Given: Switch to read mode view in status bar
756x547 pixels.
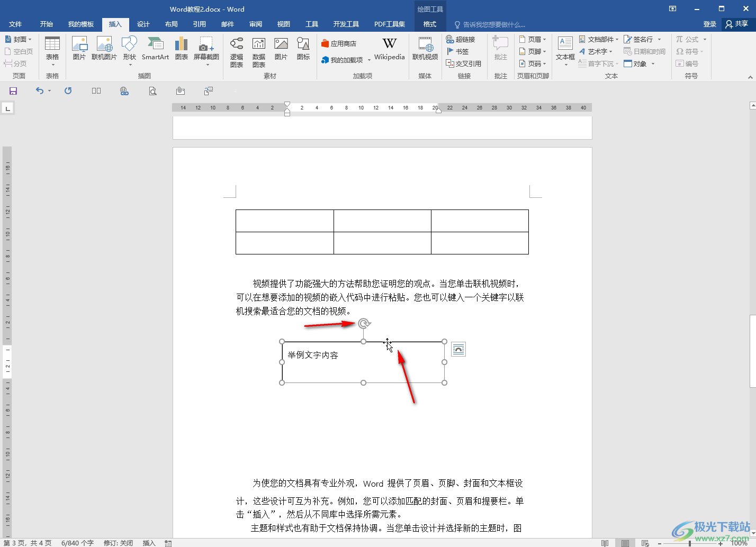Looking at the screenshot, I should [x=605, y=543].
